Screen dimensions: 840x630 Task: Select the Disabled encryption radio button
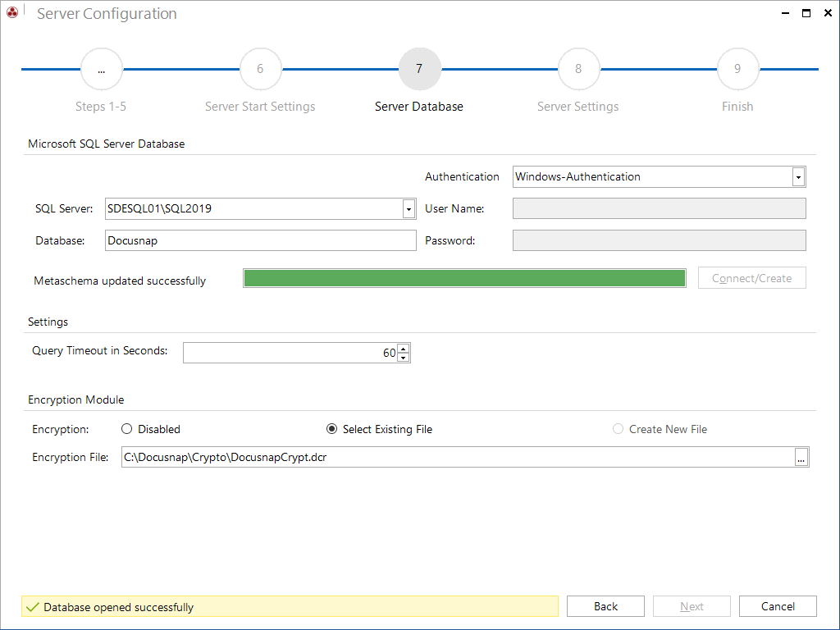click(126, 429)
